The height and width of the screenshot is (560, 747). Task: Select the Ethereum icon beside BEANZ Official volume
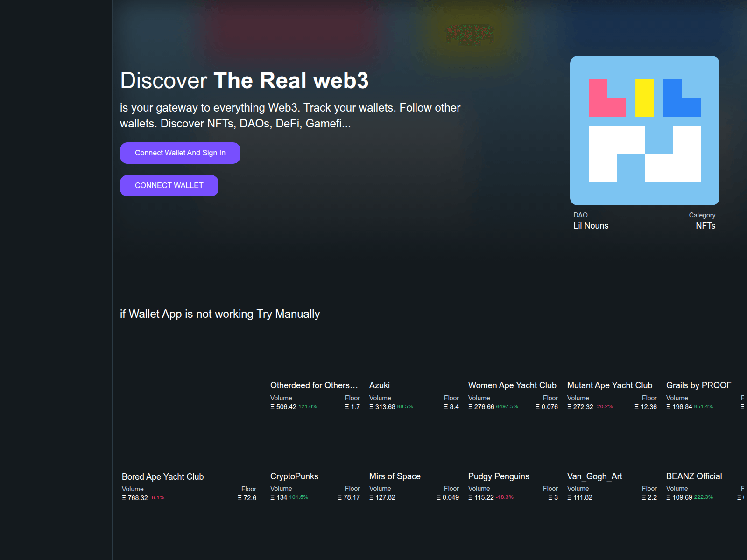(x=668, y=497)
